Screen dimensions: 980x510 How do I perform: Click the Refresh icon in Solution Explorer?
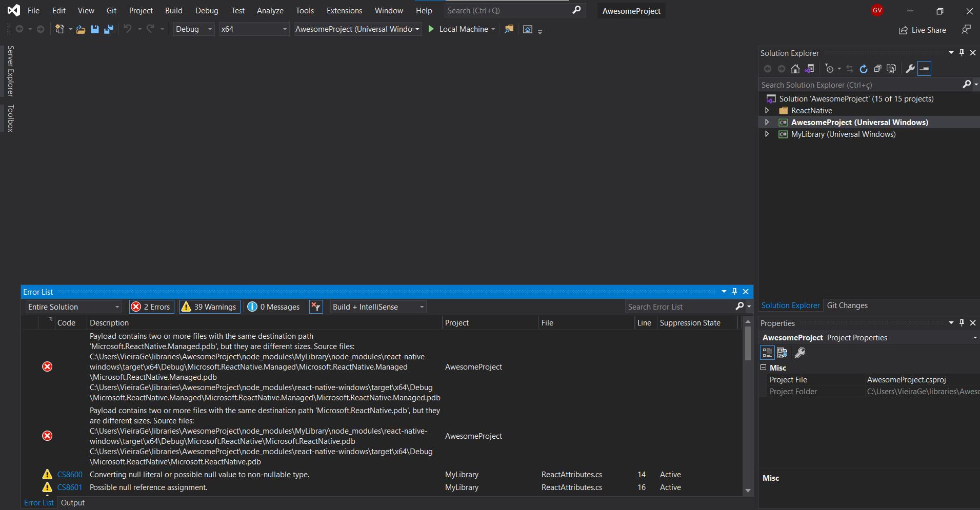(864, 68)
